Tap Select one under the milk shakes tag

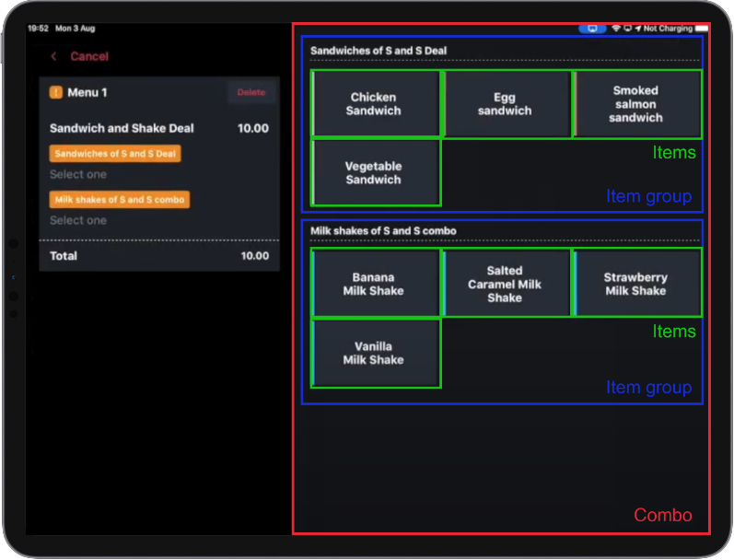[x=78, y=221]
